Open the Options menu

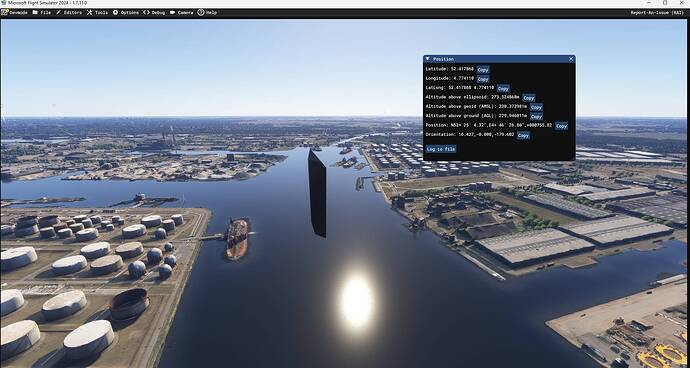coord(126,12)
